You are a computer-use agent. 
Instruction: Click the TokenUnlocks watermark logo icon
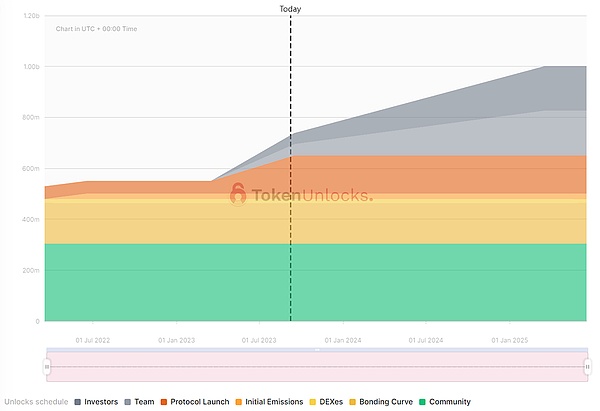[x=238, y=193]
